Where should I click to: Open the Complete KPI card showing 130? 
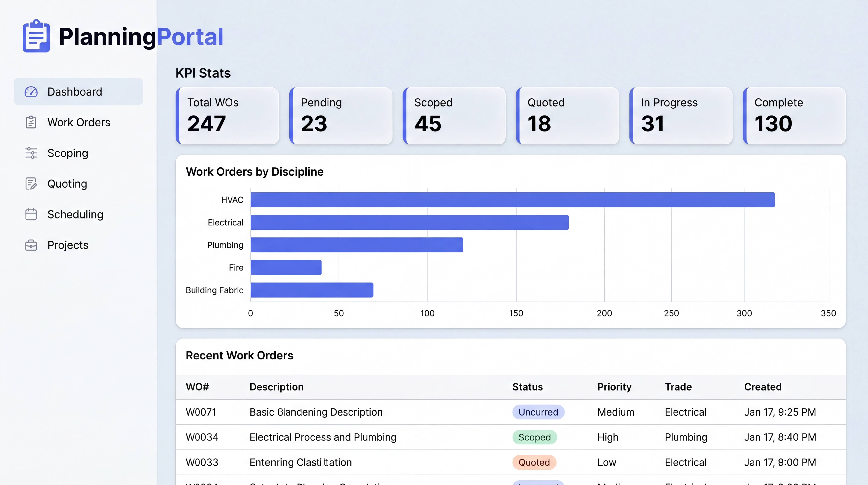point(794,116)
